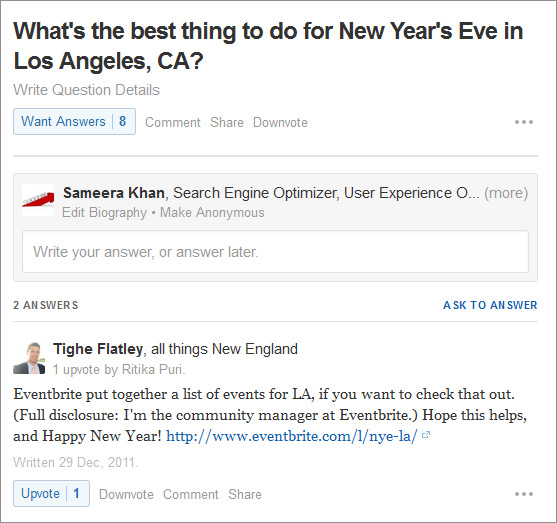Click Edit Biography link
Viewport: 557px width, 523px height.
[x=104, y=212]
